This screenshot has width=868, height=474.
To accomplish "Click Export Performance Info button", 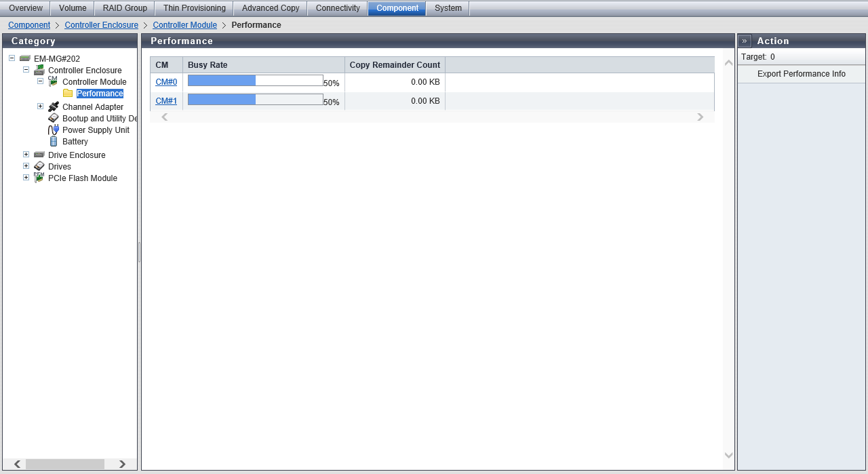I will [x=801, y=74].
